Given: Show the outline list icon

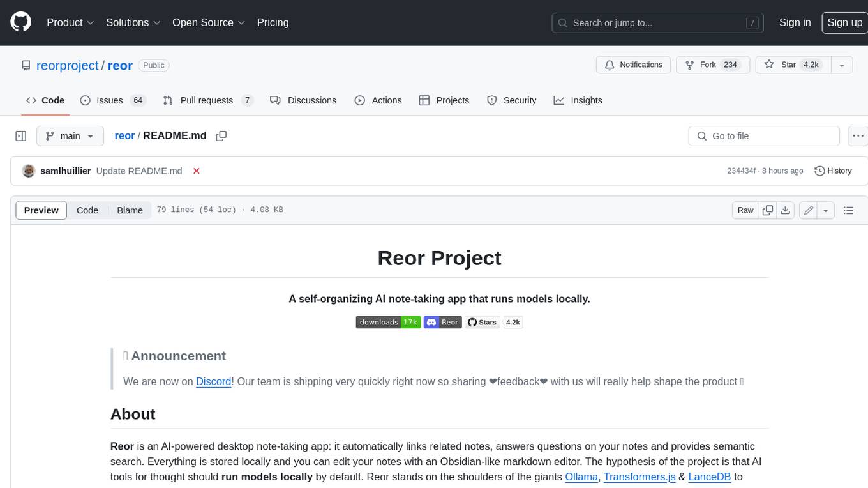Looking at the screenshot, I should click(x=848, y=210).
